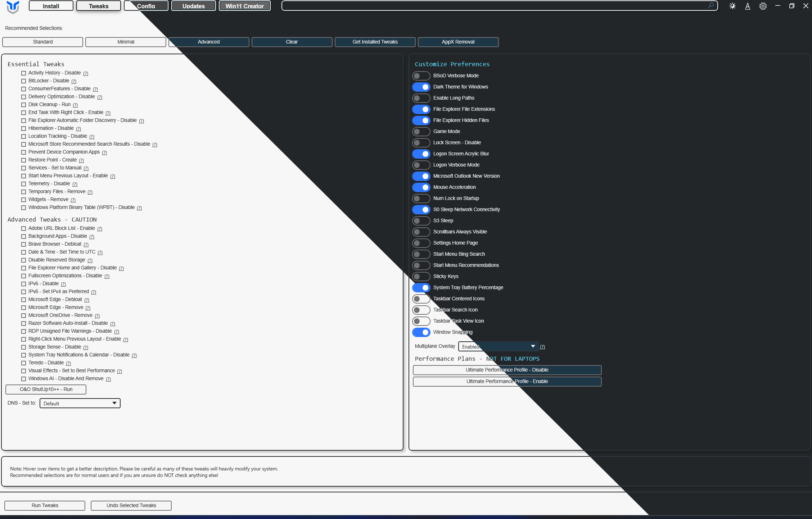This screenshot has width=812, height=519.
Task: Show help for Microsoft OneDrive - Remove
Action: (97, 316)
